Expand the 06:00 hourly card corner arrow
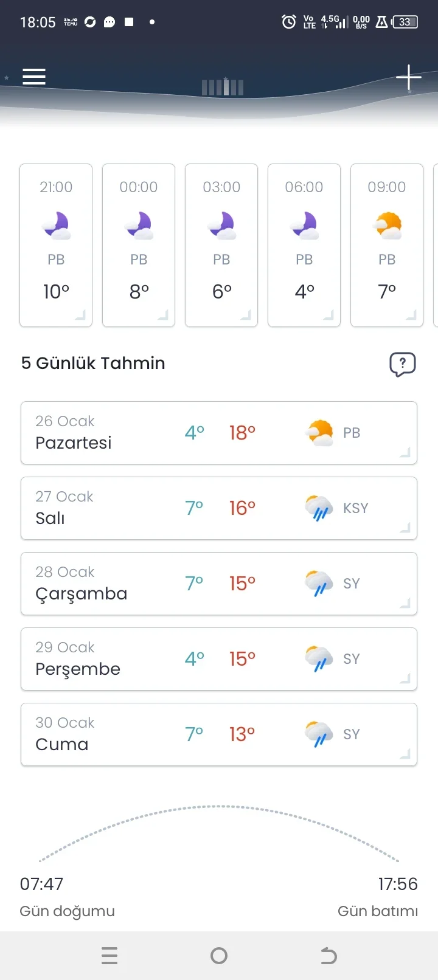The width and height of the screenshot is (438, 980). pos(328,315)
